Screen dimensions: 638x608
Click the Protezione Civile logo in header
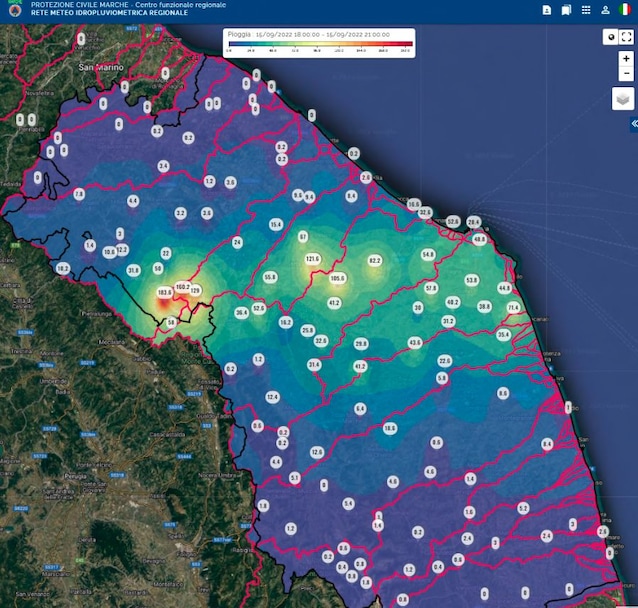15,9
